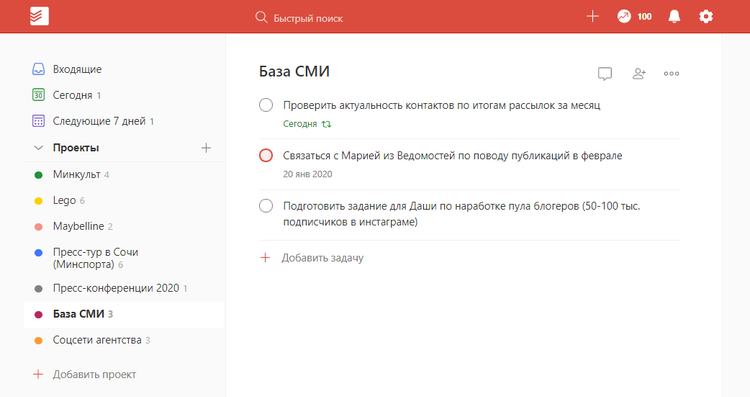This screenshot has width=750, height=397.
Task: Open the settings gear
Action: point(706,17)
